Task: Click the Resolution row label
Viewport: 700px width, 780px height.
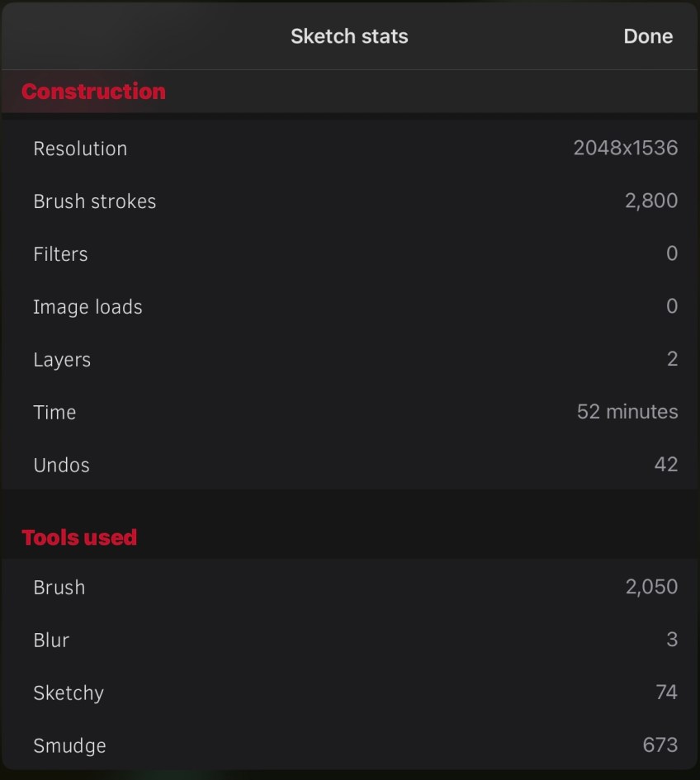Action: pyautogui.click(x=80, y=149)
